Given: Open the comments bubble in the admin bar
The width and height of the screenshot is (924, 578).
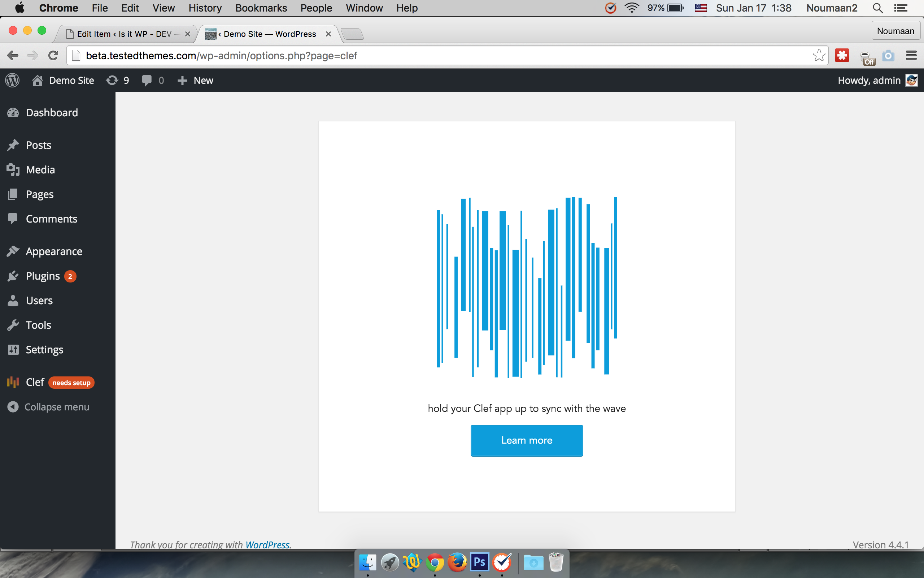Looking at the screenshot, I should tap(153, 80).
